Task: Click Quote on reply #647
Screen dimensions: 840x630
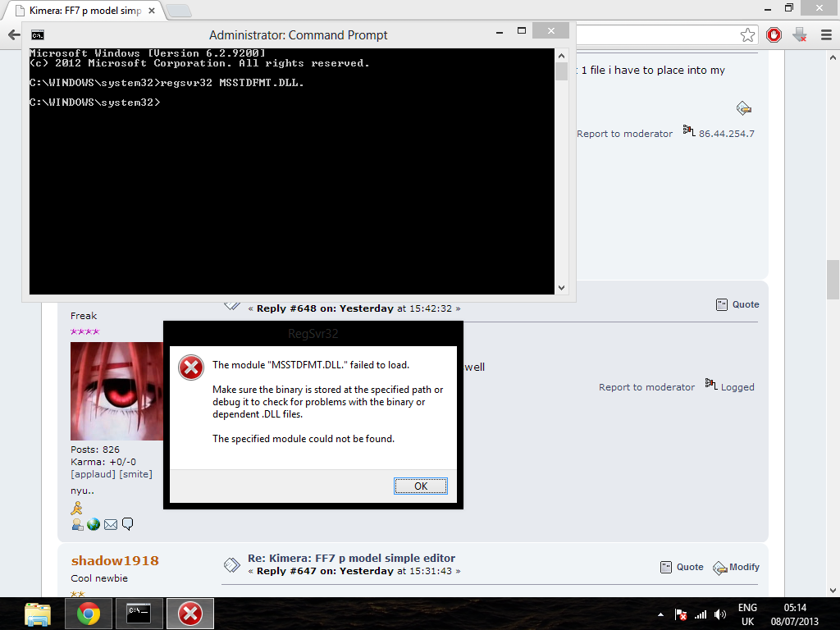Action: [x=690, y=567]
